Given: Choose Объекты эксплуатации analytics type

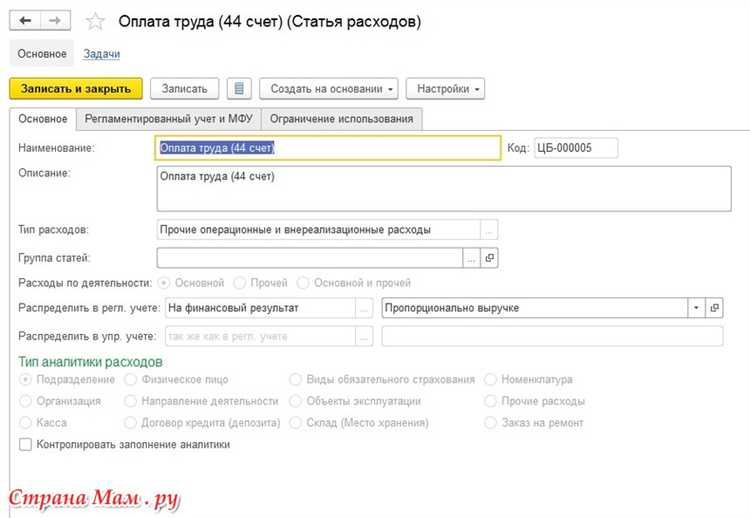Looking at the screenshot, I should tap(296, 401).
